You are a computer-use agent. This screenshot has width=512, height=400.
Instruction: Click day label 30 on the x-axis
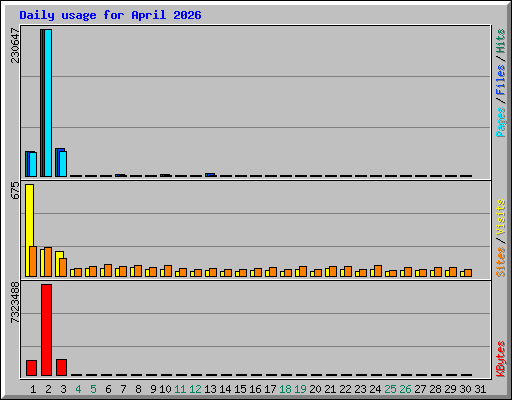pos(465,389)
